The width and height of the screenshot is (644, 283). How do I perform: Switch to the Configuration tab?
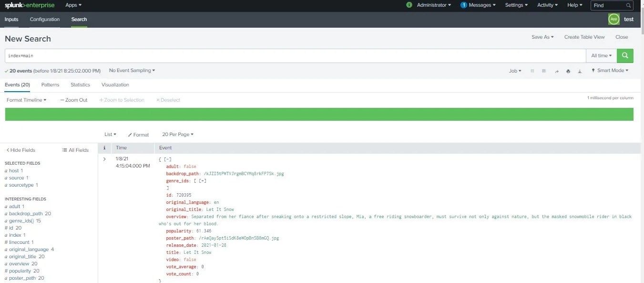[x=45, y=19]
